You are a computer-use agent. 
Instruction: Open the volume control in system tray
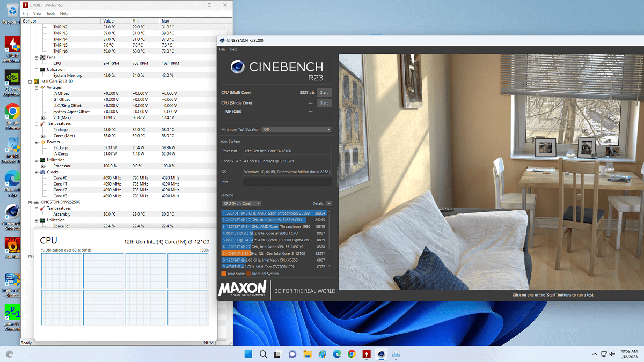pyautogui.click(x=613, y=354)
